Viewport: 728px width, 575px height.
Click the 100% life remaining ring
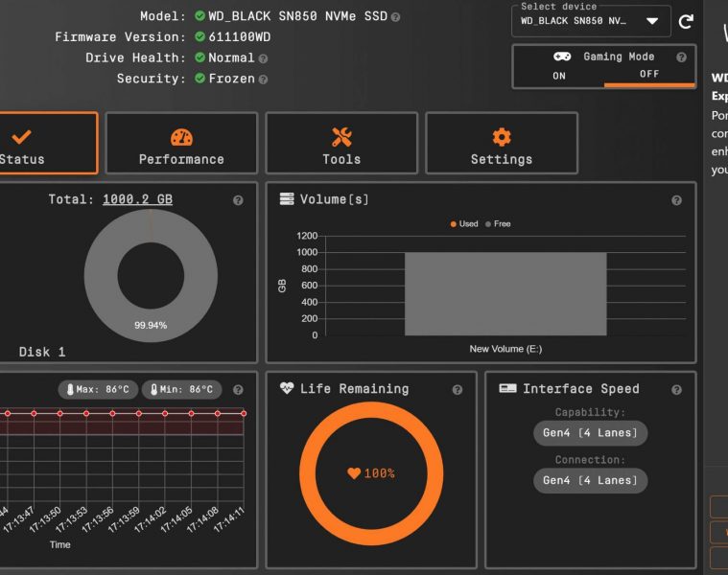click(371, 473)
